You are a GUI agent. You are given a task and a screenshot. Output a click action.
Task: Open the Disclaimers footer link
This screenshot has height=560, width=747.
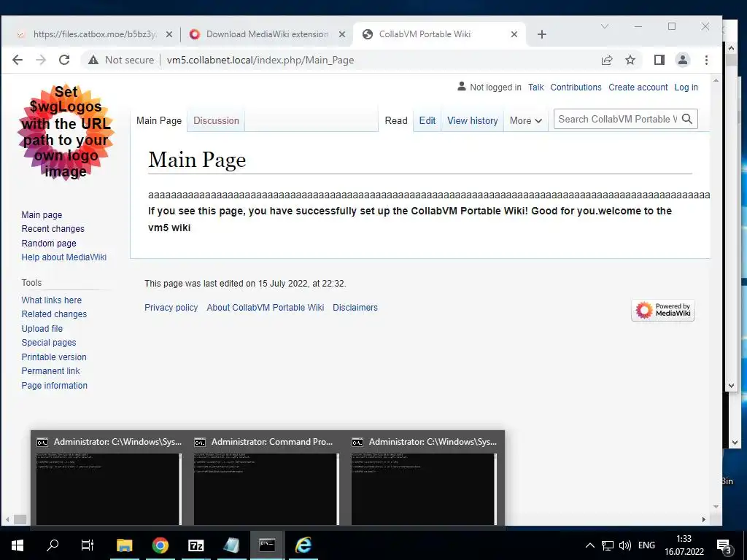pos(355,308)
